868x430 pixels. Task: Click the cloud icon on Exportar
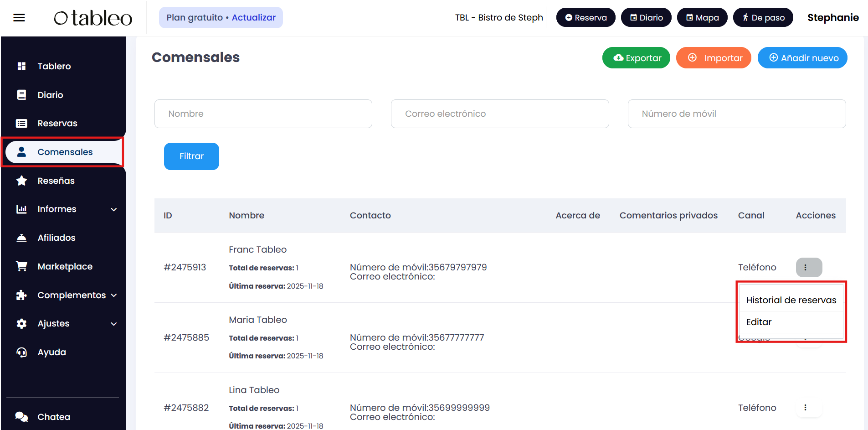pos(618,58)
